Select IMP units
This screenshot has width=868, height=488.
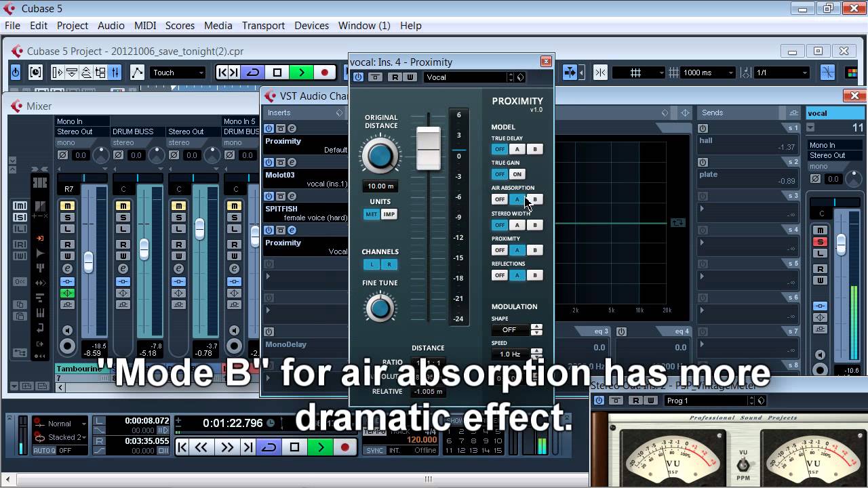click(x=389, y=214)
